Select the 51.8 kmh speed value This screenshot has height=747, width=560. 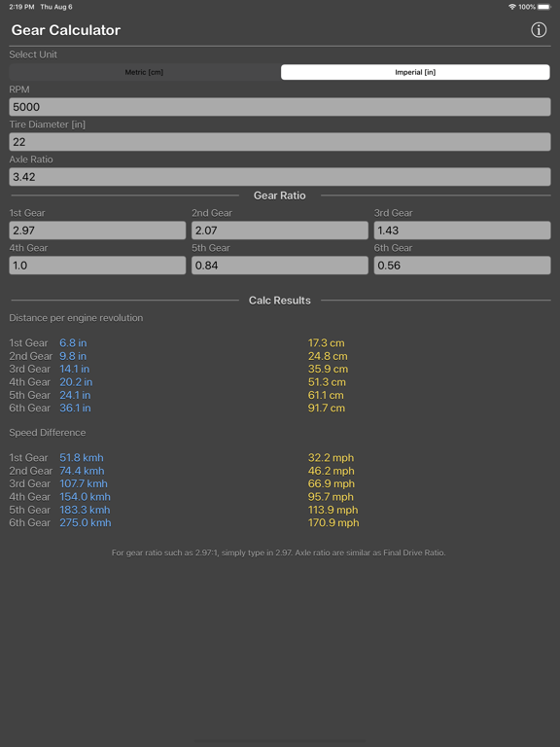[x=82, y=458]
